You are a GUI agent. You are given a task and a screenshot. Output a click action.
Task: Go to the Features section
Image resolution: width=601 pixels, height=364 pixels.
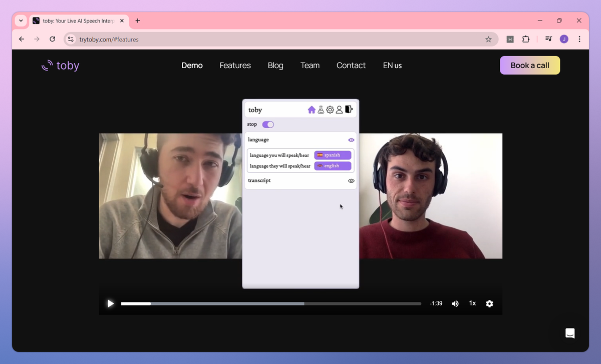tap(235, 66)
